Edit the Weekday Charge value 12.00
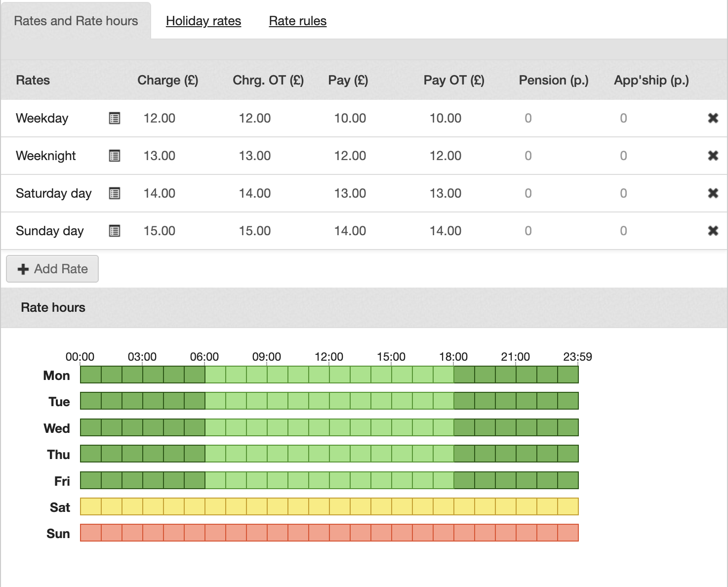Viewport: 728px width, 587px height. pyautogui.click(x=160, y=118)
